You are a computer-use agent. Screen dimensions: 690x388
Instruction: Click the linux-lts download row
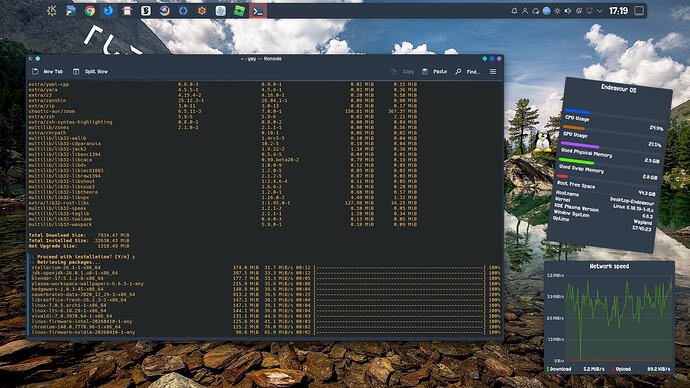click(266, 311)
